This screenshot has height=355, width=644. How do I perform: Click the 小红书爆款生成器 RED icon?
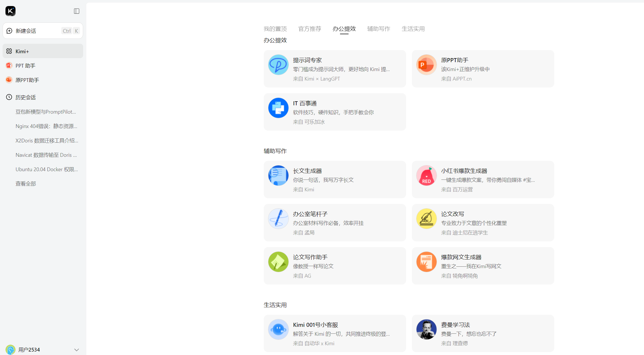point(426,175)
